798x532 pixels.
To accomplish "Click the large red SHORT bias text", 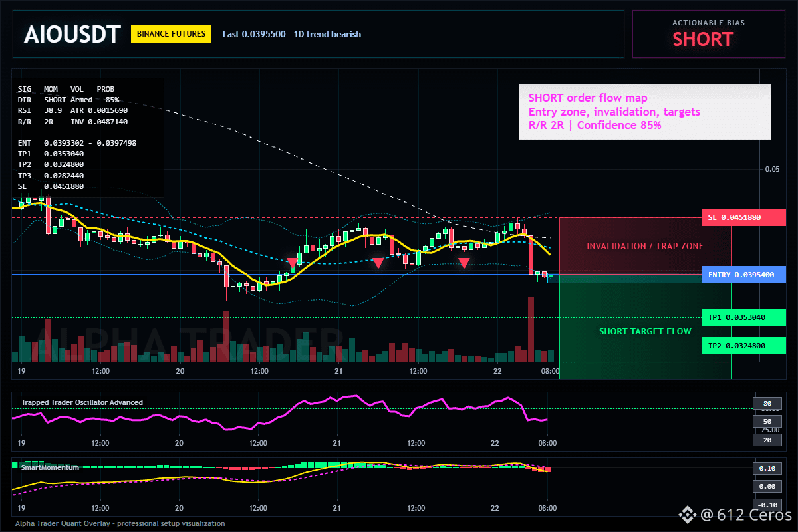I will pos(702,39).
